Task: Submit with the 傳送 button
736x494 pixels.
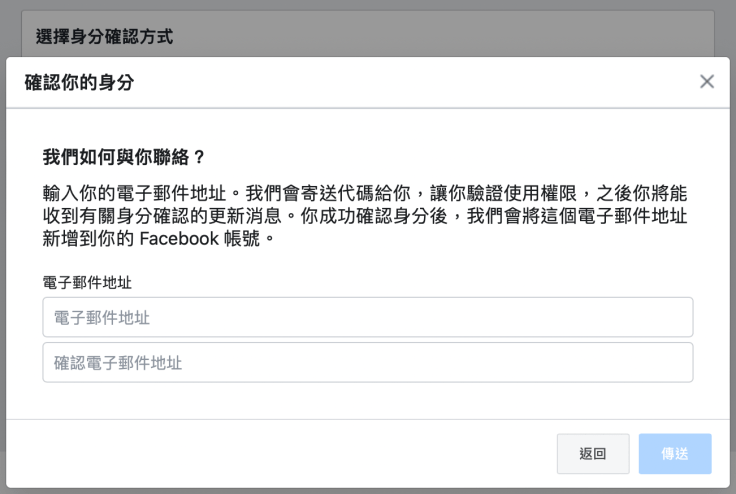Action: (x=675, y=454)
